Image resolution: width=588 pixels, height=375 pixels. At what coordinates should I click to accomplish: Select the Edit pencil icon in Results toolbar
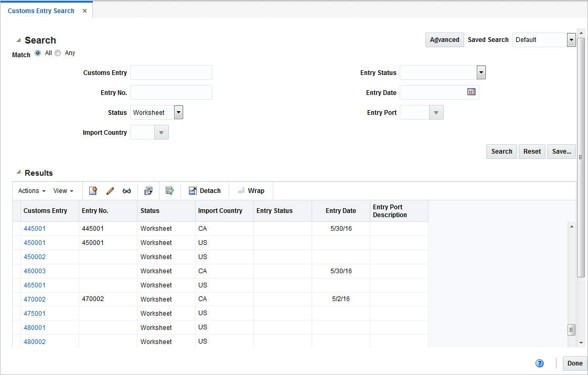(x=110, y=190)
